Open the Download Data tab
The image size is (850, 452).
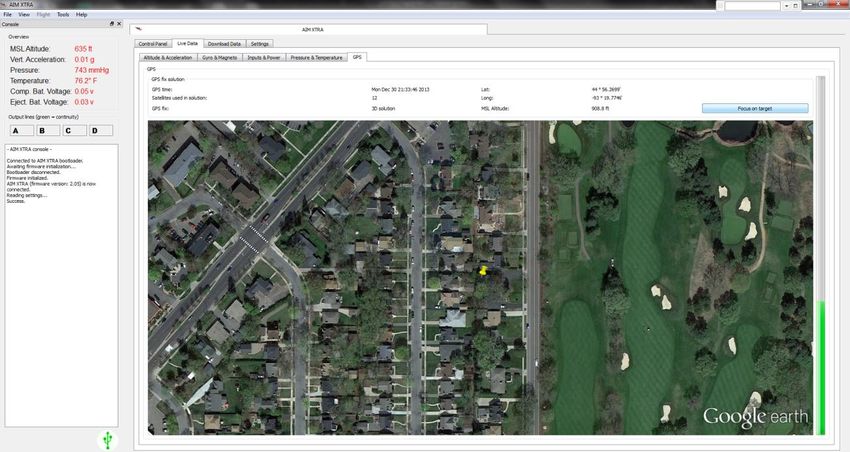pos(224,44)
